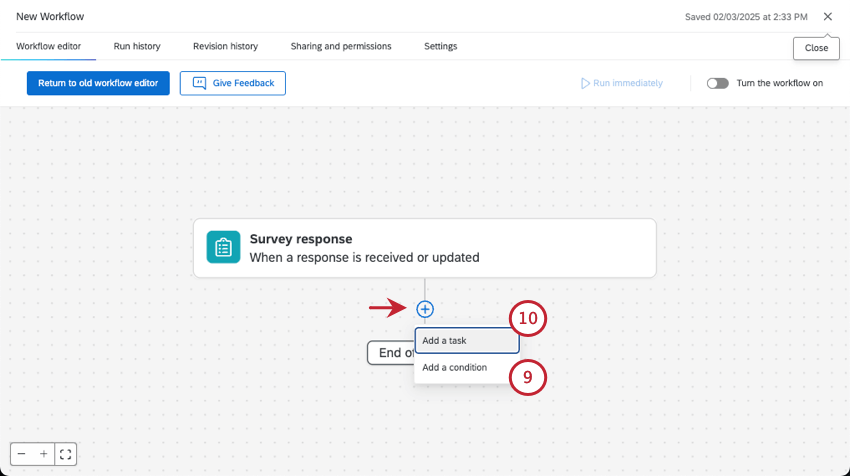The width and height of the screenshot is (850, 476).
Task: Click Return to old workflow editor
Action: [98, 83]
